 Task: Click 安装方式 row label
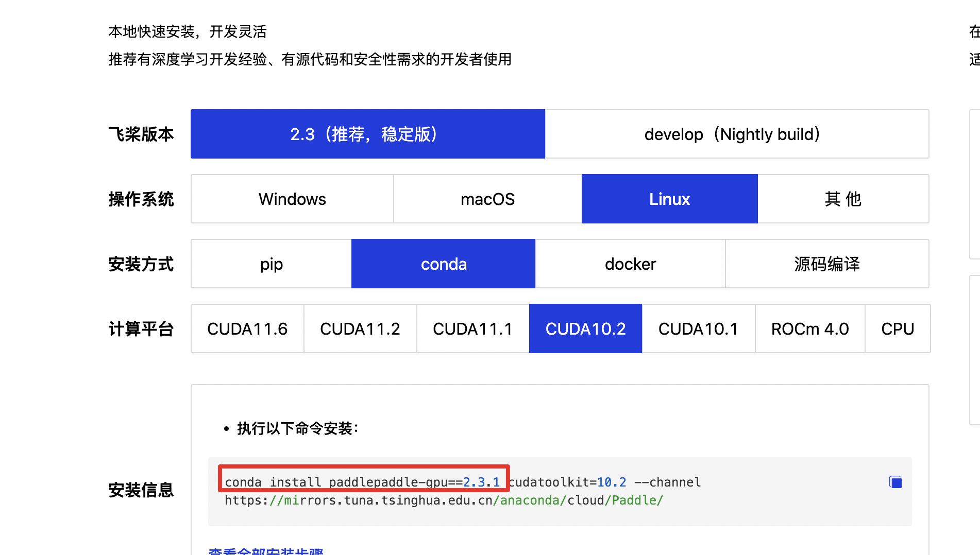[x=141, y=264]
